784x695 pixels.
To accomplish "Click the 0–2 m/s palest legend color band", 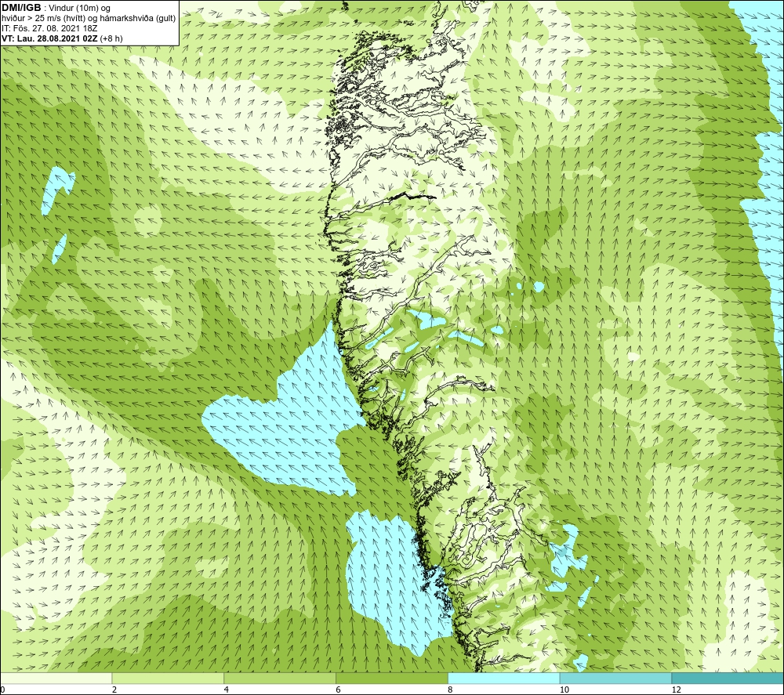I will [56, 678].
